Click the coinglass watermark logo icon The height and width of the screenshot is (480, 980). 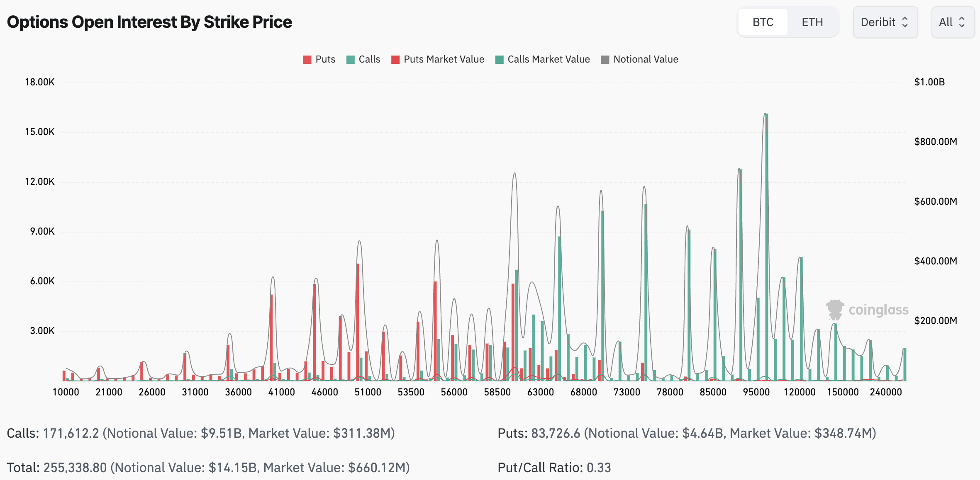tap(835, 310)
